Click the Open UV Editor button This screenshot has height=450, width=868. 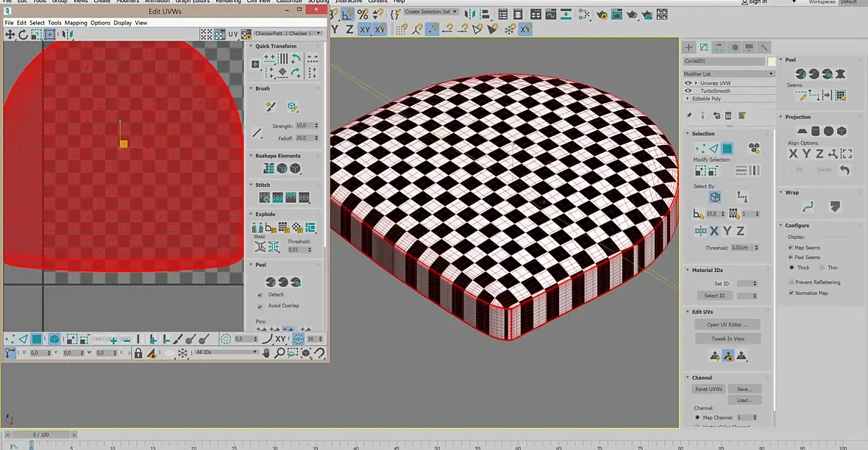[x=727, y=324]
